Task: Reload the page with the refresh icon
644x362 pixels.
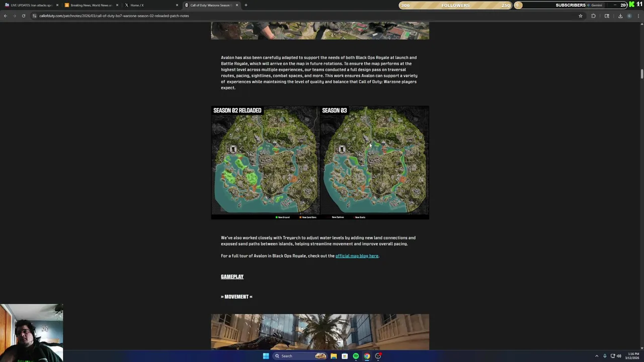Action: click(x=23, y=16)
